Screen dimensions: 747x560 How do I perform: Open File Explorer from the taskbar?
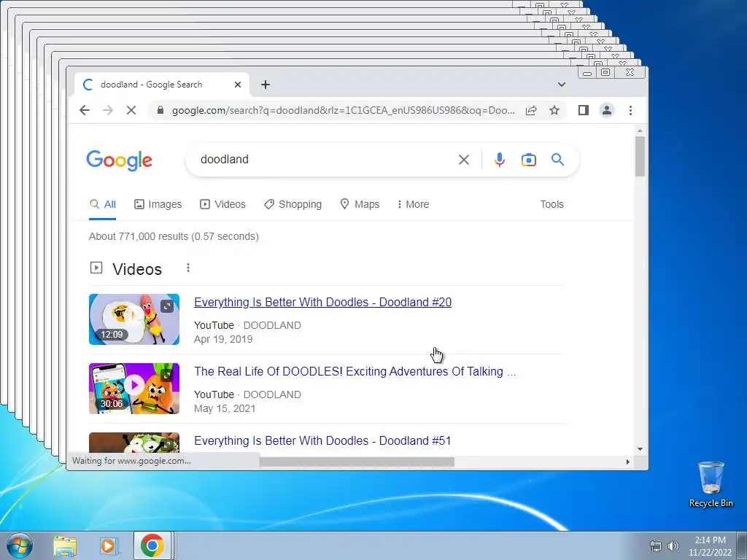(65, 546)
